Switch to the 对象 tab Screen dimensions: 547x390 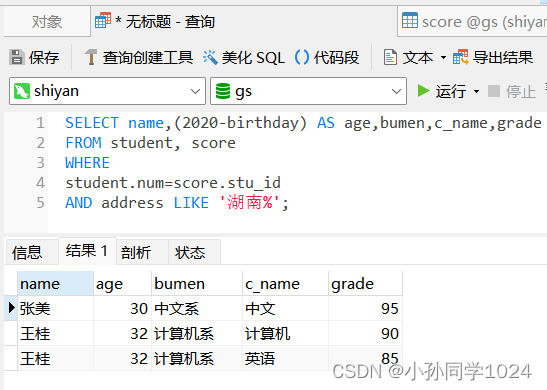point(47,22)
